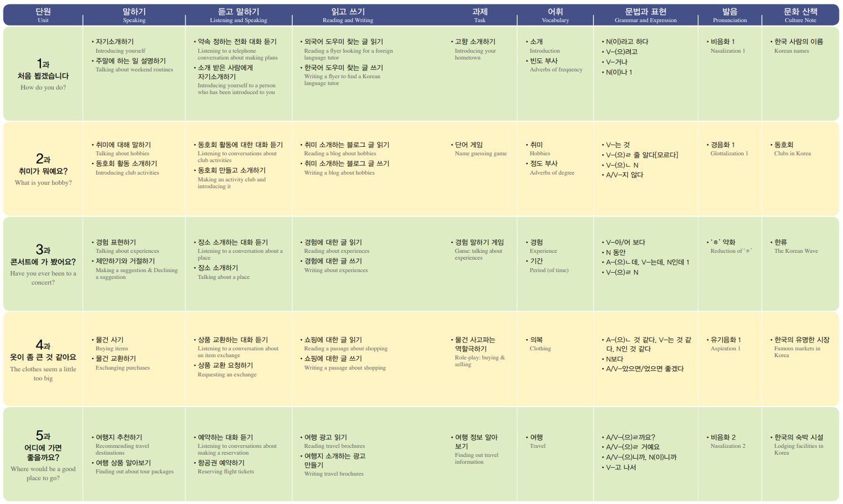Click the "비음화 2" Nasalization 2 entry
This screenshot has width=843, height=504.
pos(723,437)
